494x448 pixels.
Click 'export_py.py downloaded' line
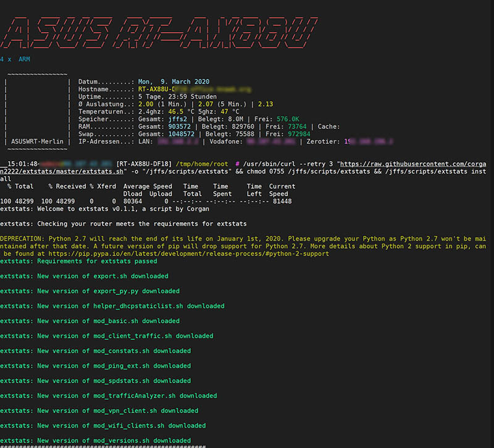click(90, 291)
